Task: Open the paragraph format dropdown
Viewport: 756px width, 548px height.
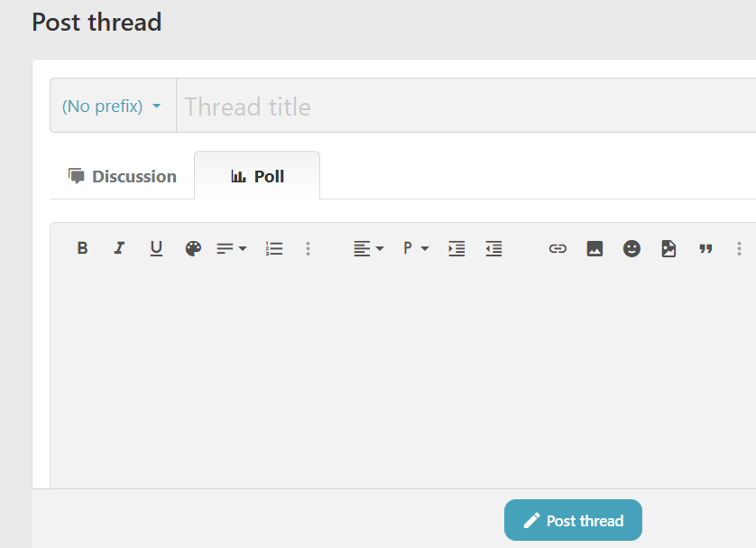Action: [415, 248]
